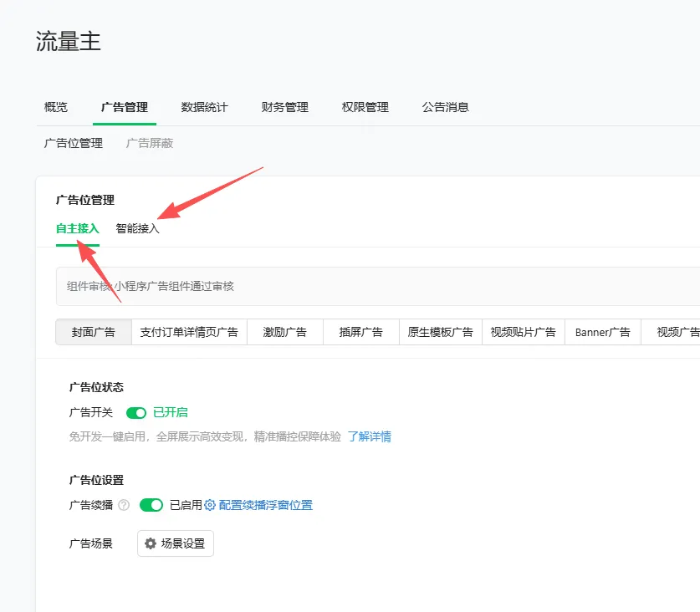700x612 pixels.
Task: Disable the 广告续播 toggle switch
Action: (151, 505)
